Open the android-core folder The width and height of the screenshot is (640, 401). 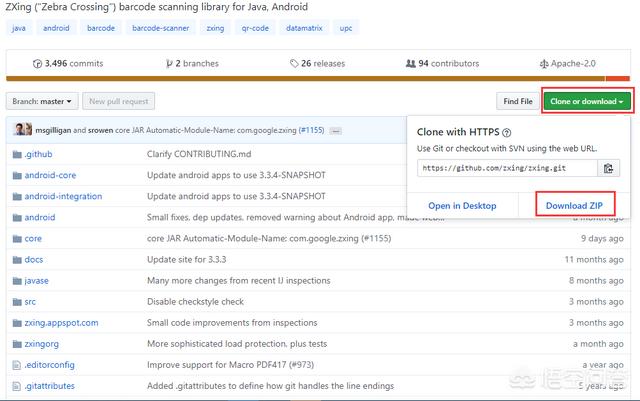(x=50, y=175)
